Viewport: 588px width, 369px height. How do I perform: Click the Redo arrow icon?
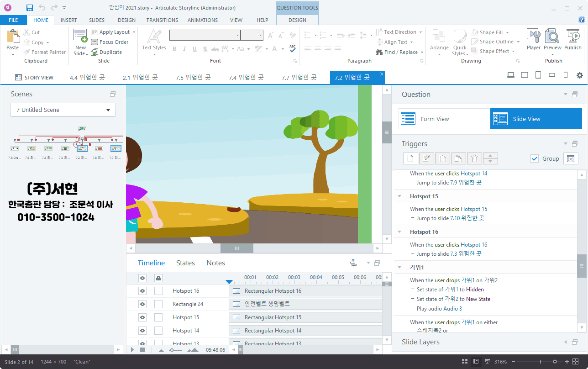tap(54, 8)
